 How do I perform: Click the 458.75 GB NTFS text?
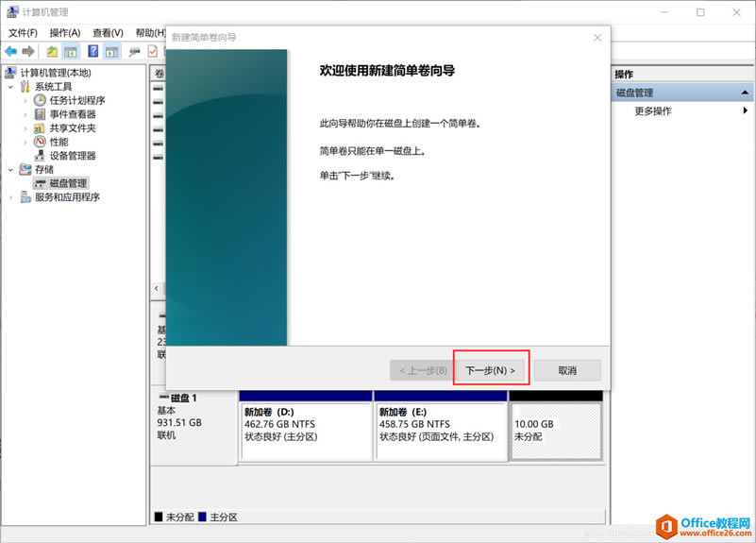pyautogui.click(x=414, y=424)
